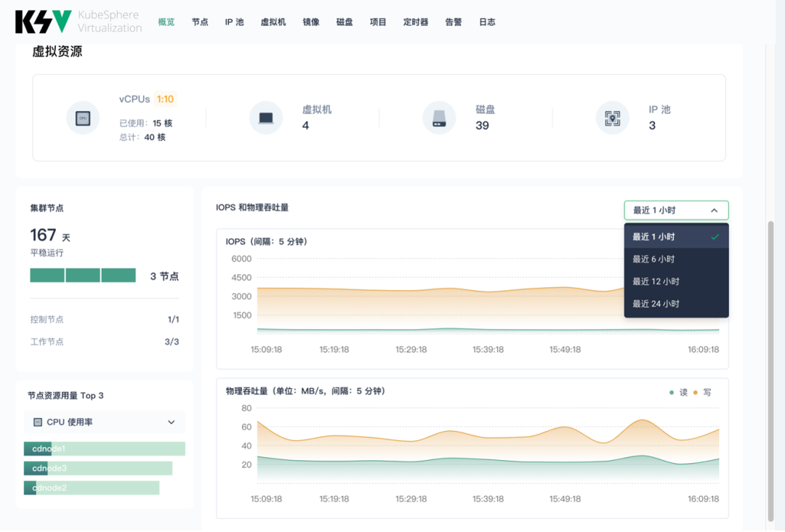Click the IOPS(间隔:5 分钟) chart title

coord(266,242)
